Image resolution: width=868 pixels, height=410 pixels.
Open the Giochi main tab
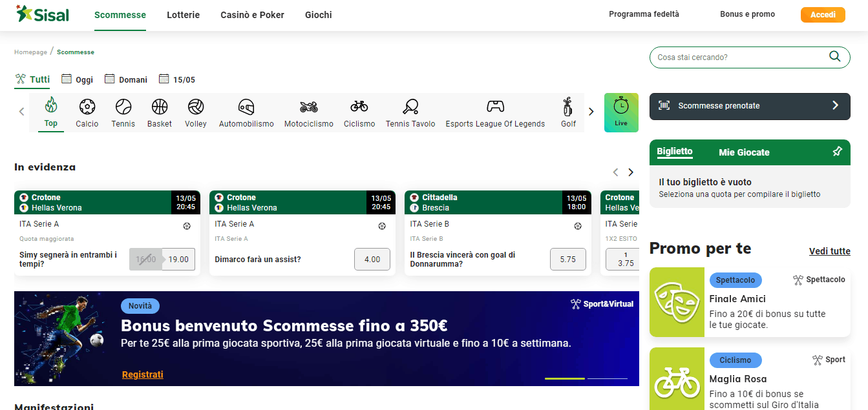[x=319, y=15]
